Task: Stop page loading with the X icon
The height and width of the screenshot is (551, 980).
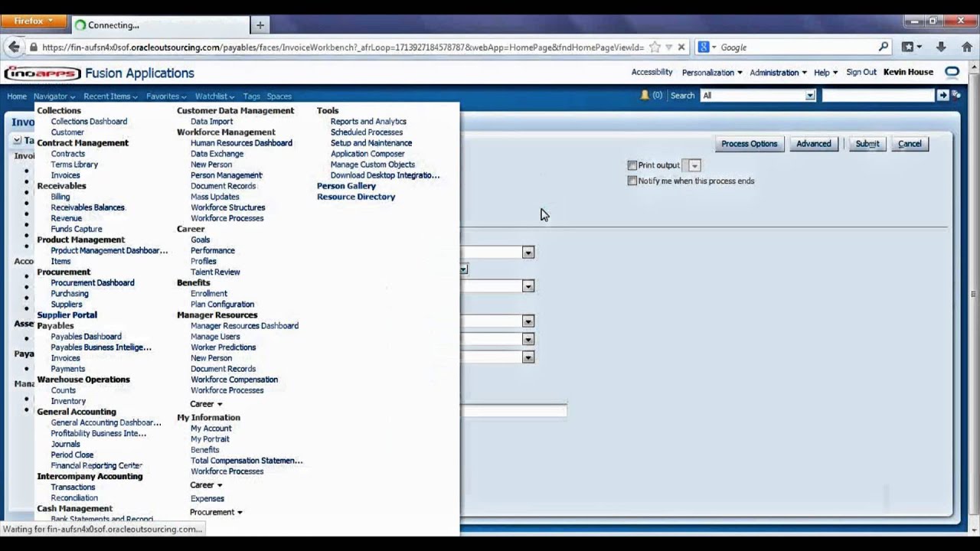Action: click(x=681, y=47)
